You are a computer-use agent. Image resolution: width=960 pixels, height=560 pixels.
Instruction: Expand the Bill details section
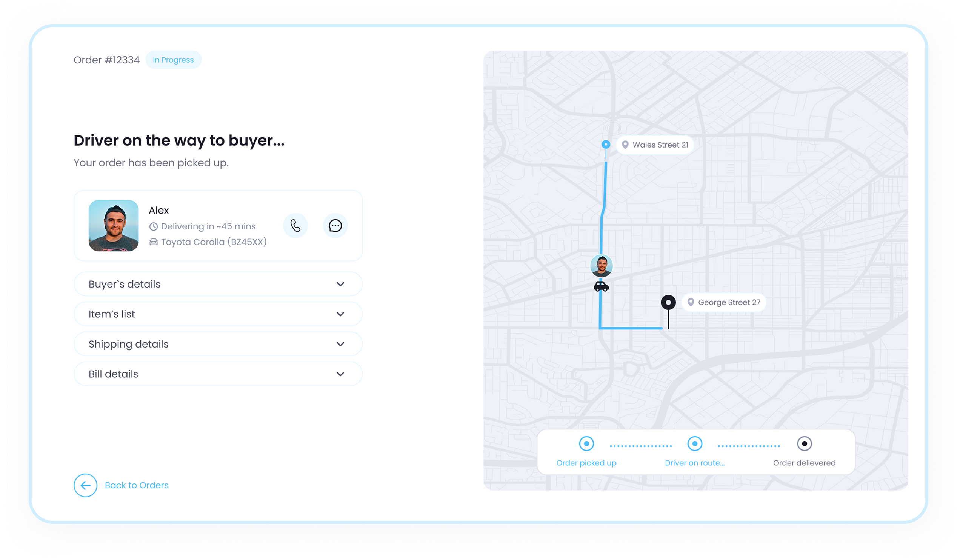218,374
